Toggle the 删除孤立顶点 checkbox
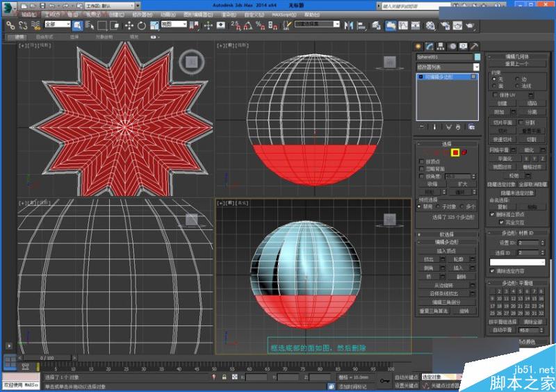The height and width of the screenshot is (392, 556). coord(492,214)
